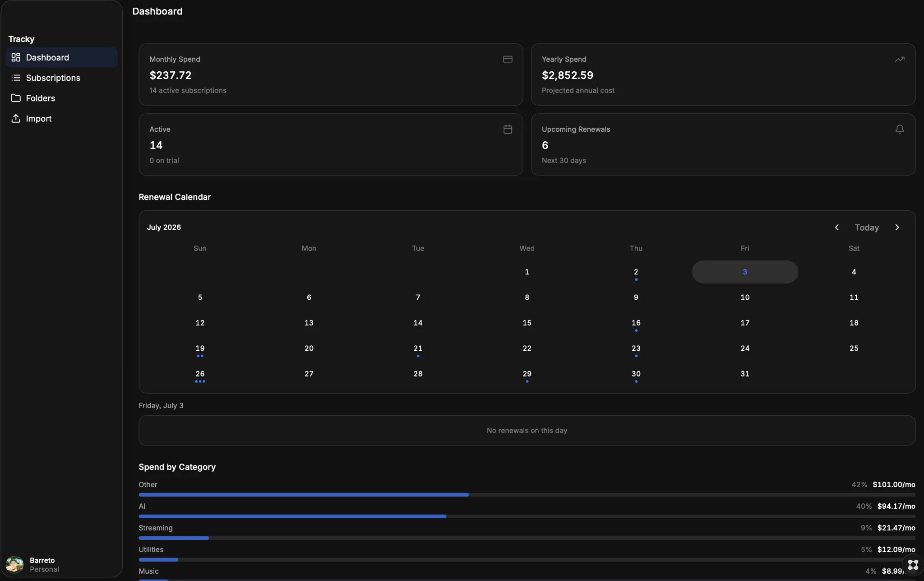Click the trending arrow icon on Yearly Spend
This screenshot has width=924, height=581.
[x=900, y=59]
